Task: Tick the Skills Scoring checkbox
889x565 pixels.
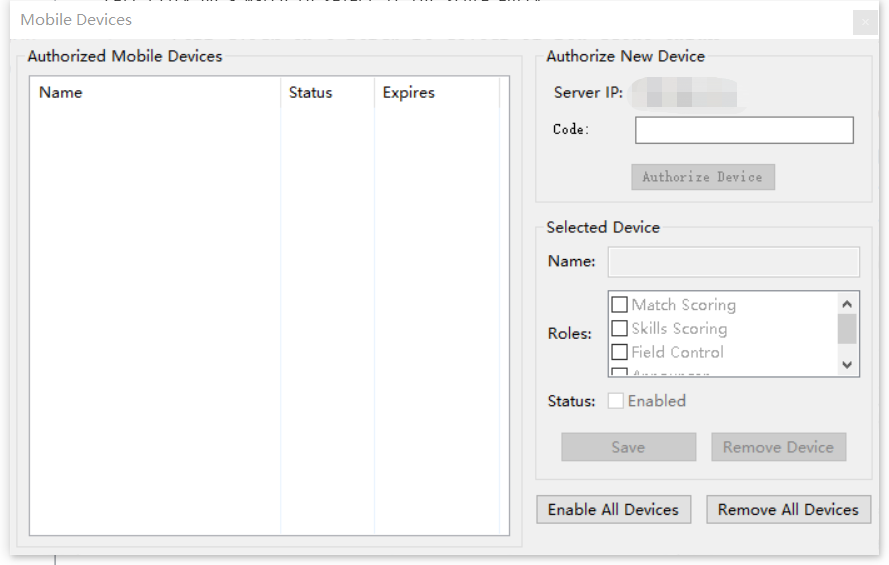Action: pyautogui.click(x=620, y=329)
